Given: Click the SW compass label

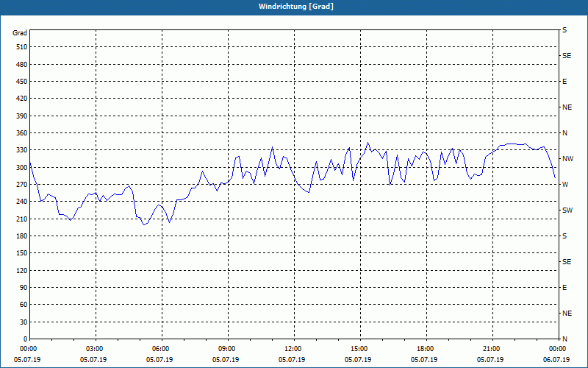Looking at the screenshot, I should [567, 210].
